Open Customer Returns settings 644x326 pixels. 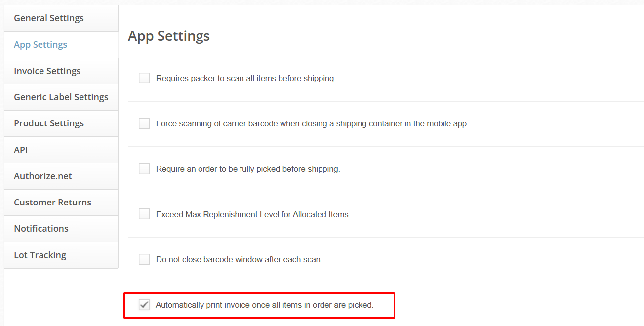[x=52, y=203]
